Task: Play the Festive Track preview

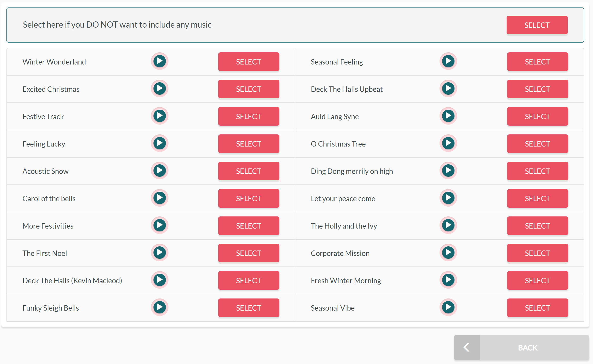Action: [x=160, y=116]
